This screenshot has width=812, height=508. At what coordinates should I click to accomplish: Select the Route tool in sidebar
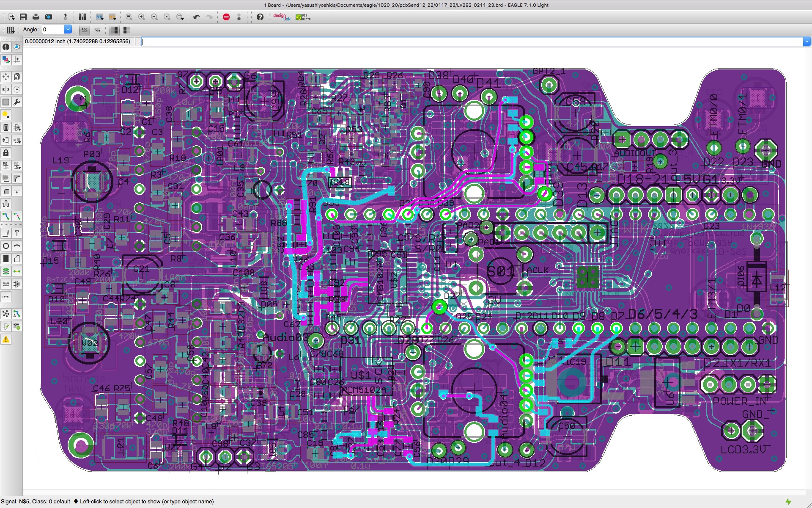click(6, 216)
